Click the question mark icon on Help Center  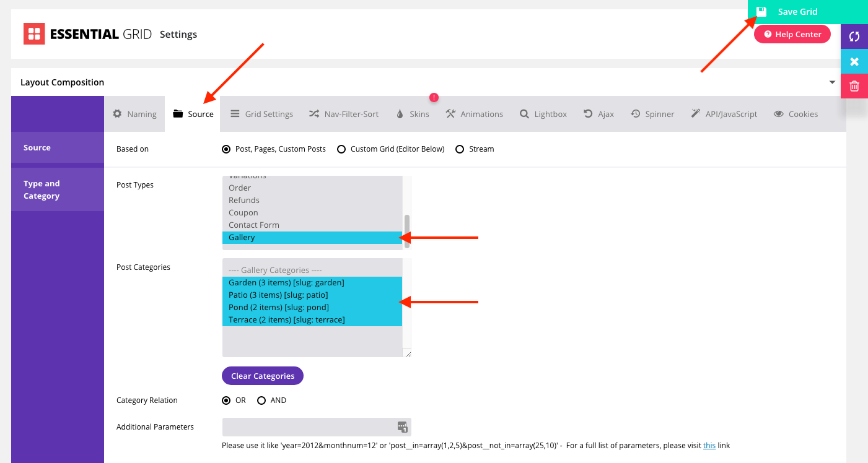point(768,34)
